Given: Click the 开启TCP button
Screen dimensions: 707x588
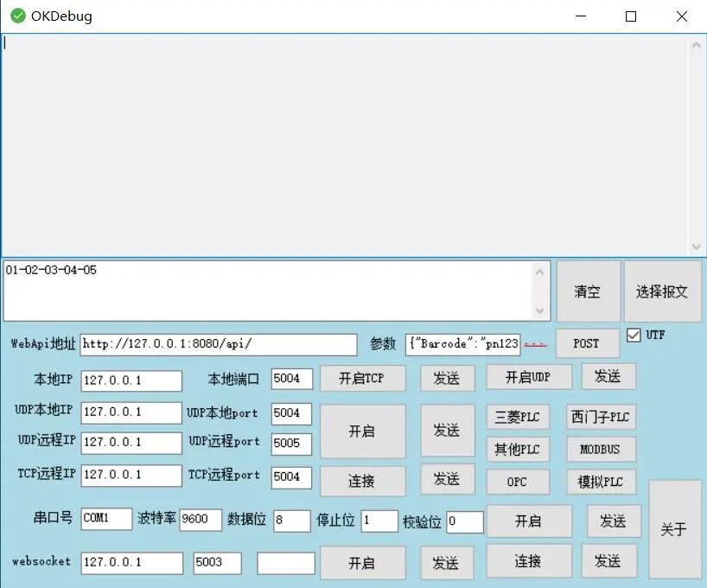Looking at the screenshot, I should [x=362, y=378].
